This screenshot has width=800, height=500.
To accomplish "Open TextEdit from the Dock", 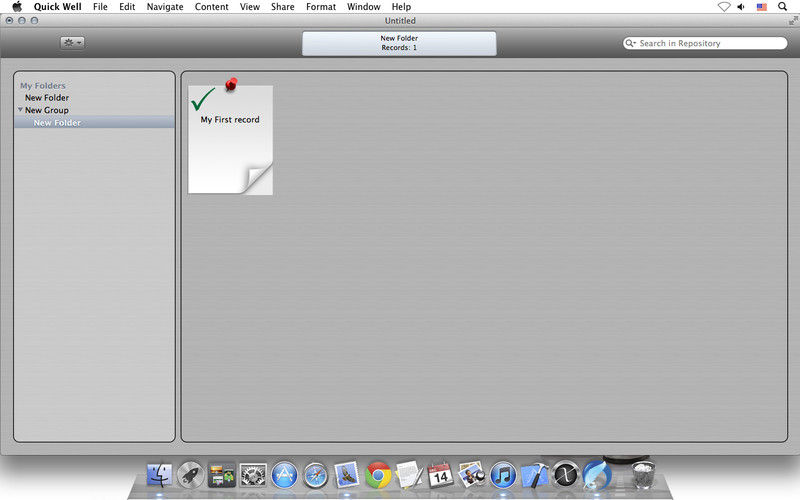I will [x=409, y=474].
